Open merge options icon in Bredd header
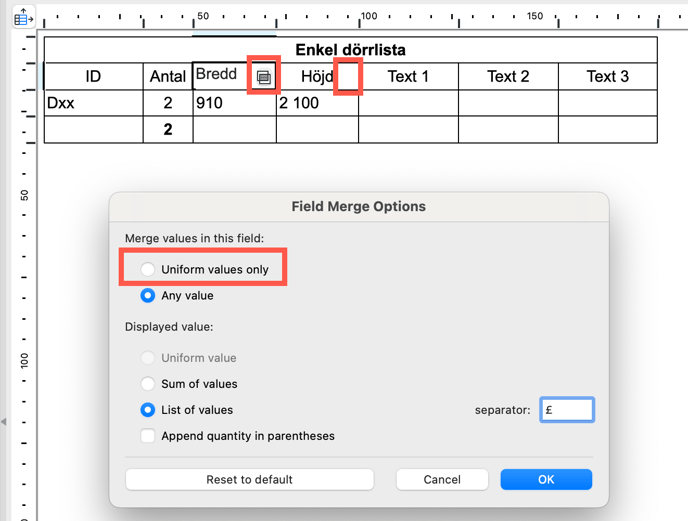This screenshot has width=688, height=521. click(x=264, y=77)
